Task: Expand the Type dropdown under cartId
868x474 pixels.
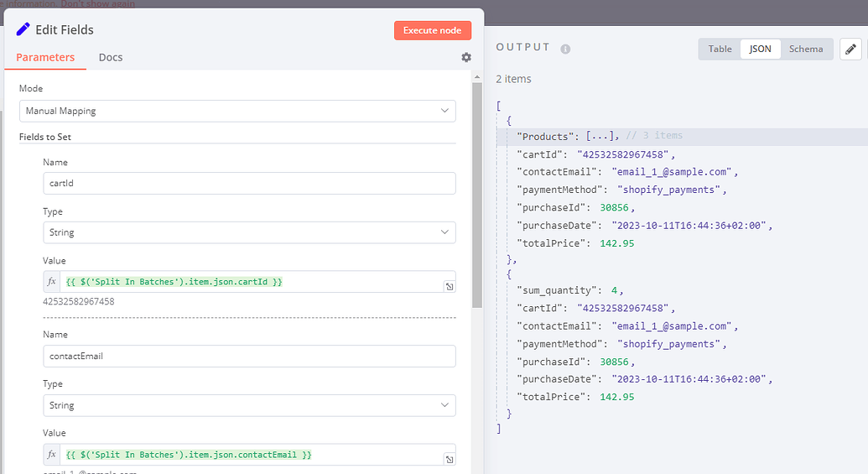Action: (x=249, y=232)
